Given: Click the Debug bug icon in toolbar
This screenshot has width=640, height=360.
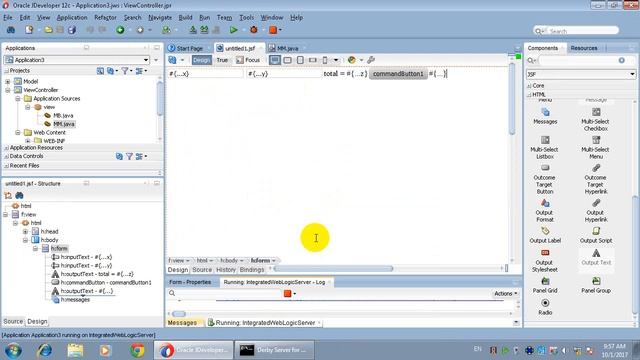Looking at the screenshot, I should click(x=253, y=30).
